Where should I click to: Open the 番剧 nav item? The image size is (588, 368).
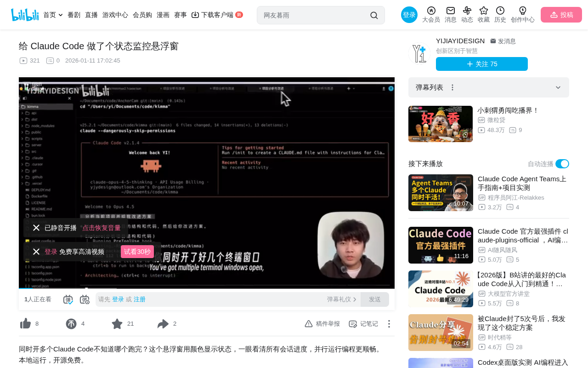click(x=74, y=15)
